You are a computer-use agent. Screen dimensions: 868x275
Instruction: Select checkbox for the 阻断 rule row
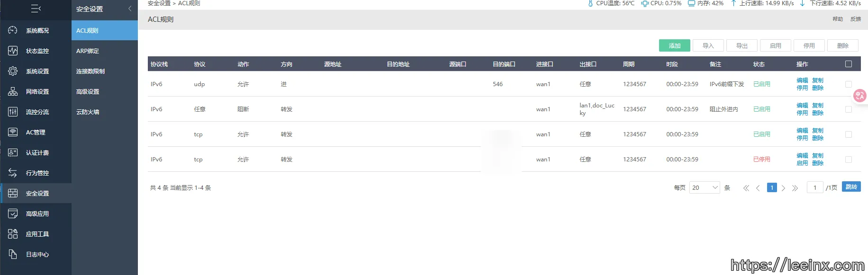848,109
